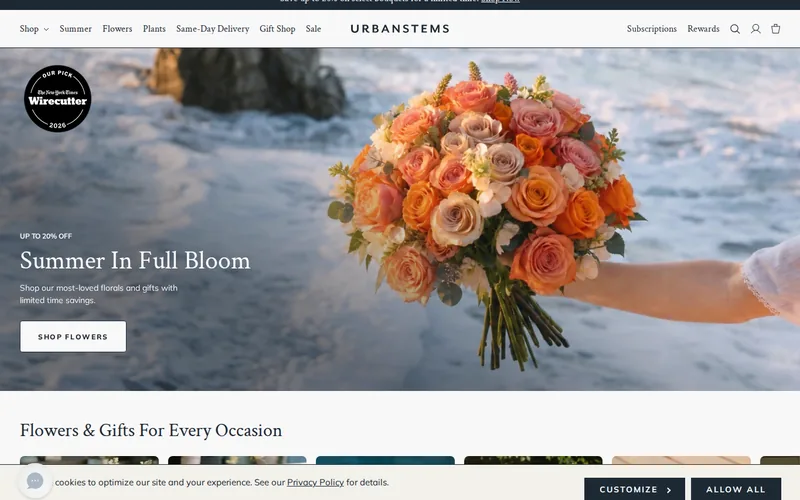Go to Subscriptions page
Viewport: 800px width, 500px height.
pos(652,29)
